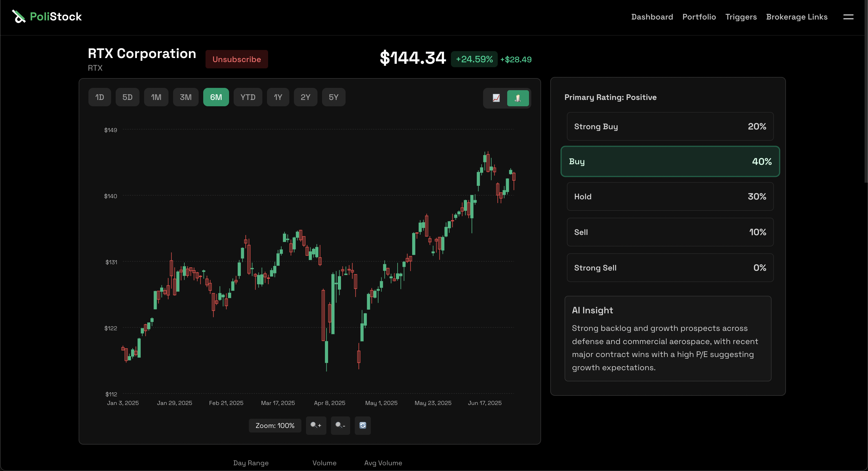This screenshot has height=471, width=868.
Task: Click the page vertical scrollbar
Action: 866,92
